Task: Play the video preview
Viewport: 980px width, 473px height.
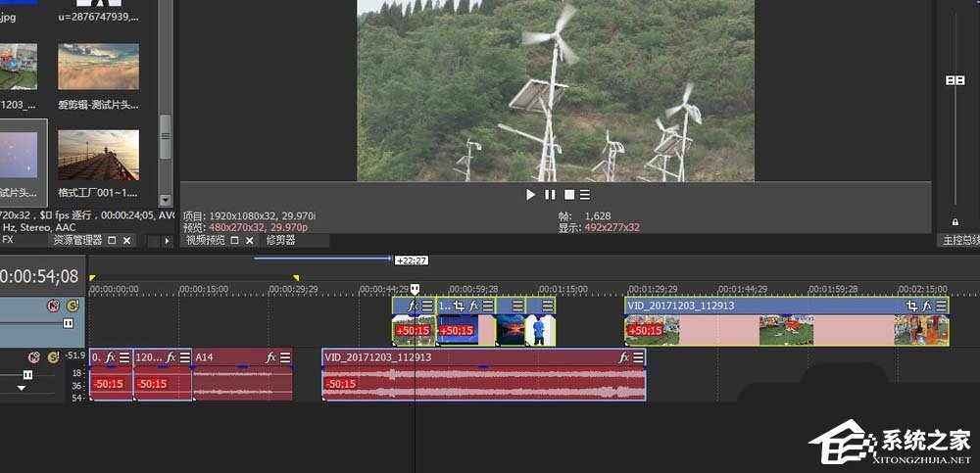Action: pos(531,195)
